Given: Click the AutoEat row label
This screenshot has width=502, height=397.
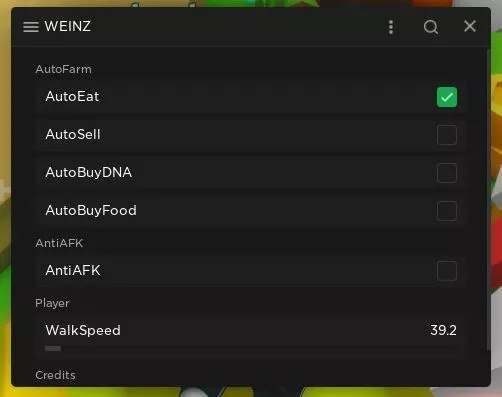Looking at the screenshot, I should (72, 97).
